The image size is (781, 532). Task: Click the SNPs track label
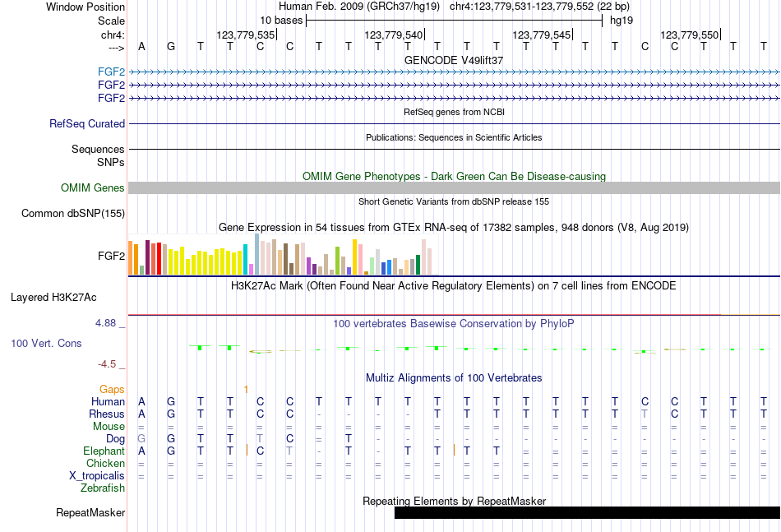coord(111,162)
